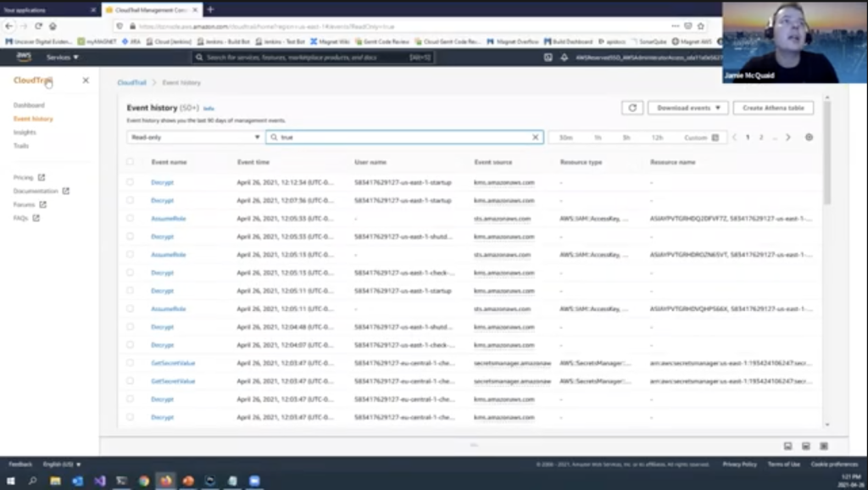
Task: Check the AssumeRole event at 12:05:15
Action: (130, 254)
